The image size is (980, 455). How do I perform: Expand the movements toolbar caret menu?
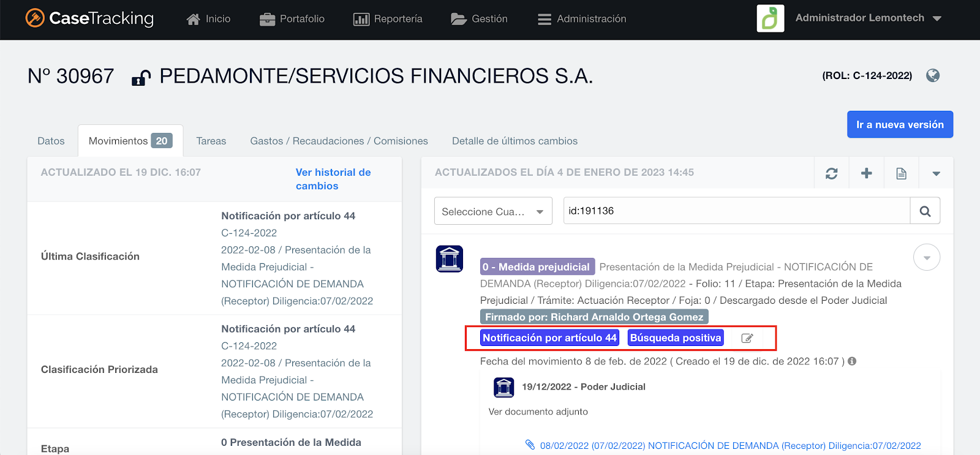click(x=936, y=173)
